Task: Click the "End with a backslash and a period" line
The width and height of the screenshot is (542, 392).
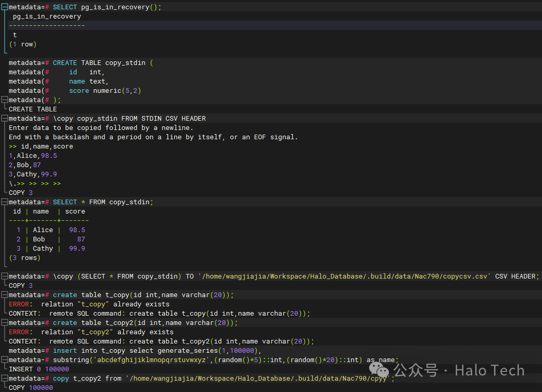Action: pyautogui.click(x=153, y=137)
